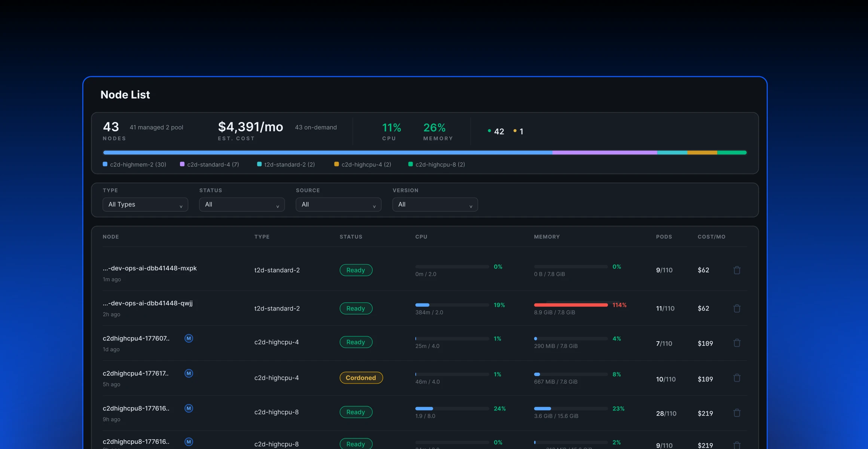Image resolution: width=868 pixels, height=449 pixels.
Task: Click '41 managed 2 pool' text
Action: 156,128
